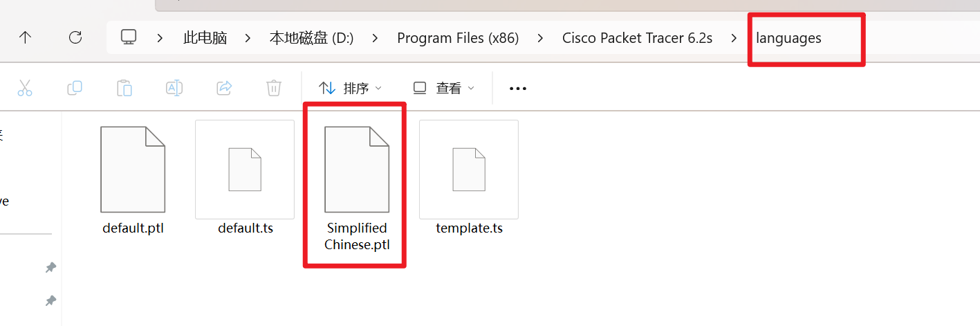Refresh the current folder view
This screenshot has height=326, width=980.
click(75, 38)
